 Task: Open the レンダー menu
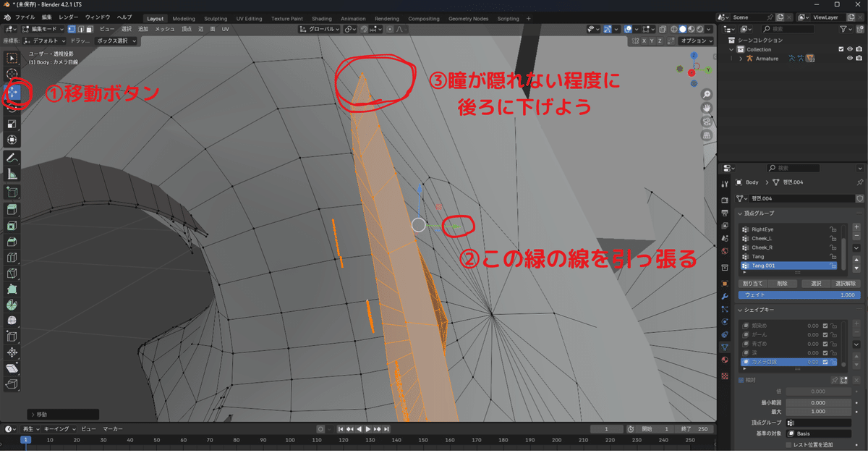point(69,17)
